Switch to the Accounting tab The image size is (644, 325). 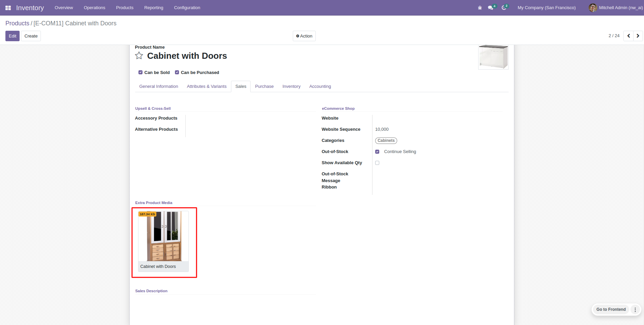coord(320,86)
